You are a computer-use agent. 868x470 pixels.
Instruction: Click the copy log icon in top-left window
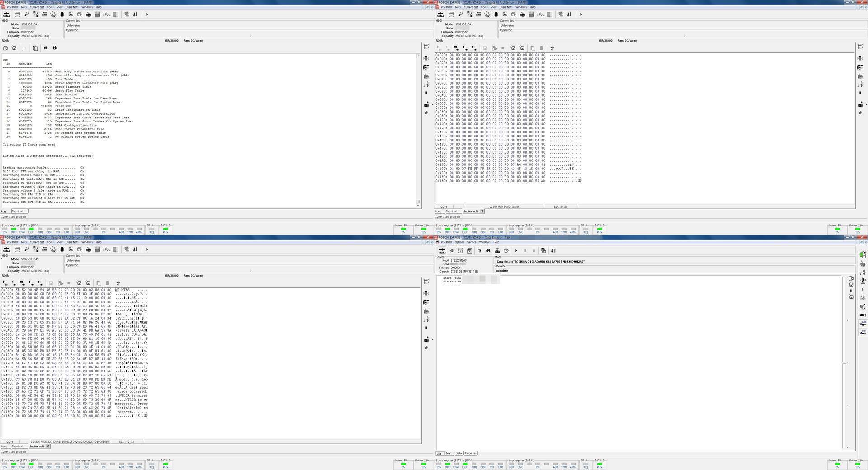tap(35, 48)
